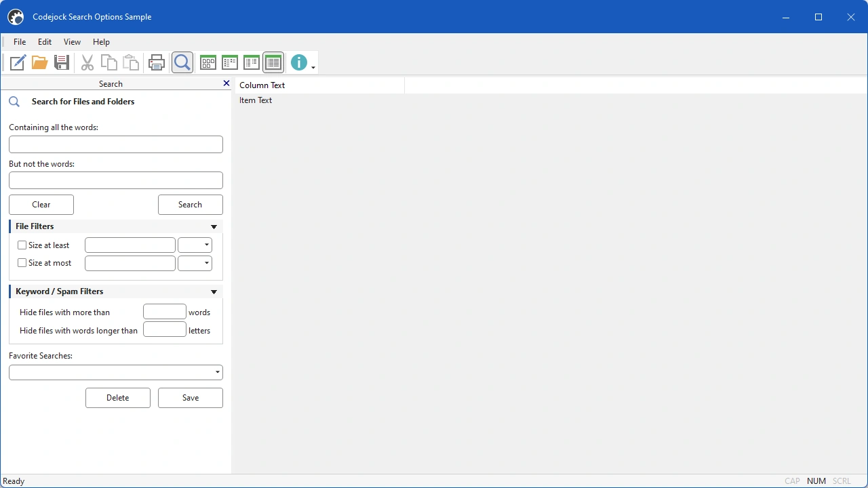This screenshot has height=488, width=868.
Task: Cut selection with the scissors icon
Action: [87, 63]
